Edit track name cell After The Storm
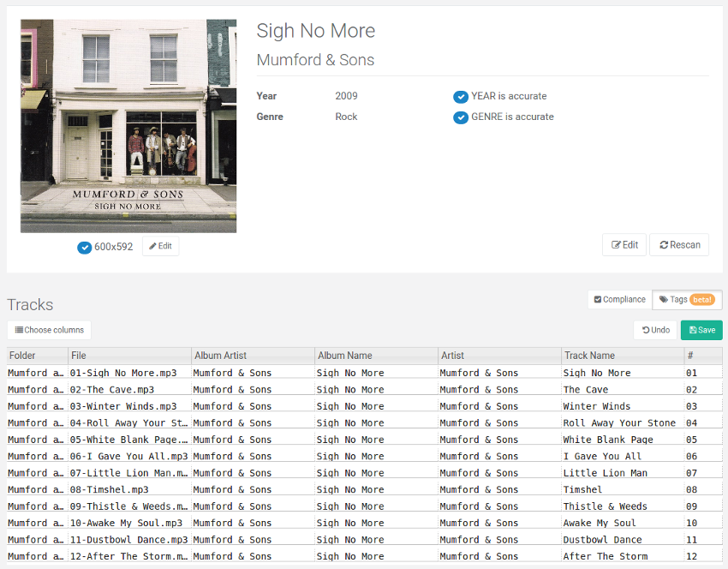 [623, 556]
